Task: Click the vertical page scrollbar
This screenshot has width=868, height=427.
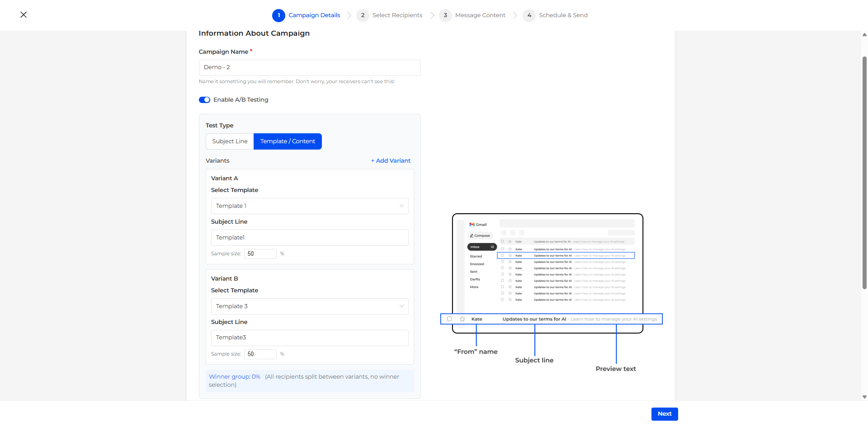Action: (864, 172)
